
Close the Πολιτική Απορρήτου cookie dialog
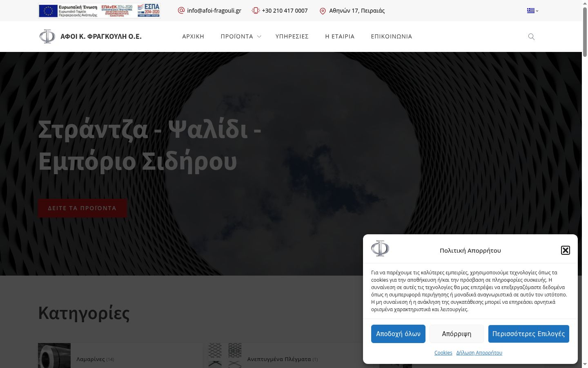566,250
